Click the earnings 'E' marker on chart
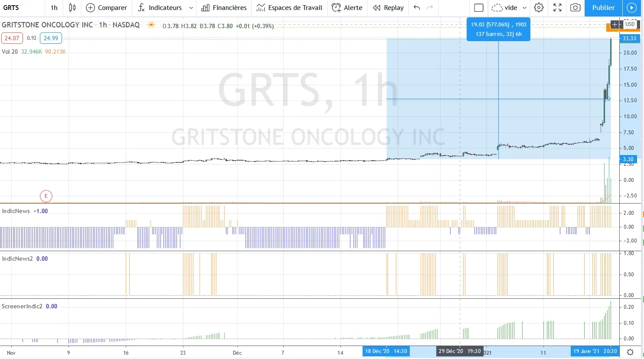644x359 pixels. point(46,196)
